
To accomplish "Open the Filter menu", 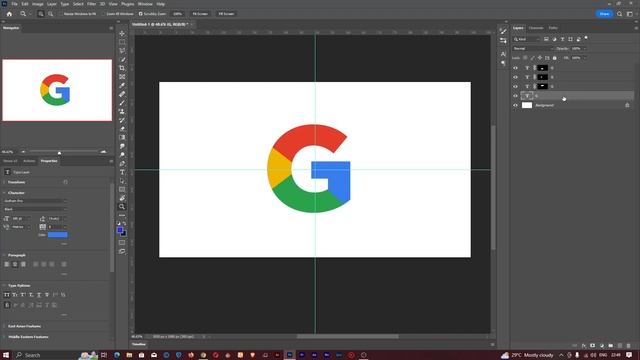I will point(91,4).
